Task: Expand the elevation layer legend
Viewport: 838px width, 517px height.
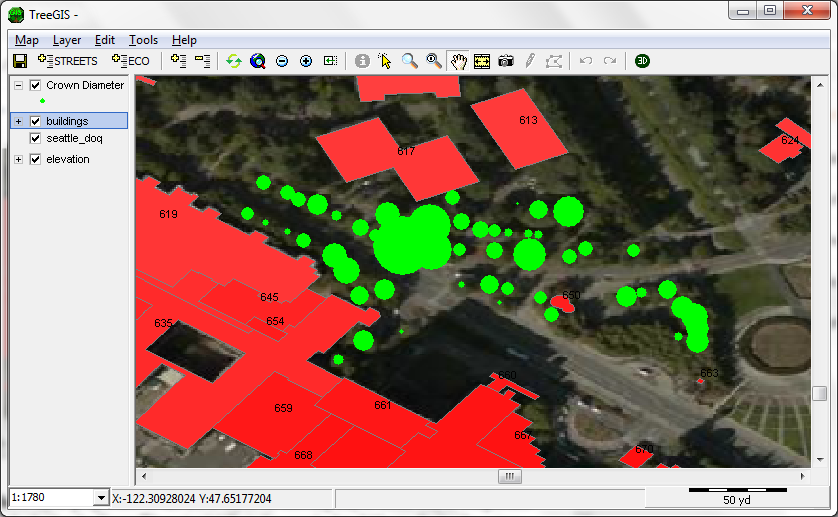Action: [19, 159]
